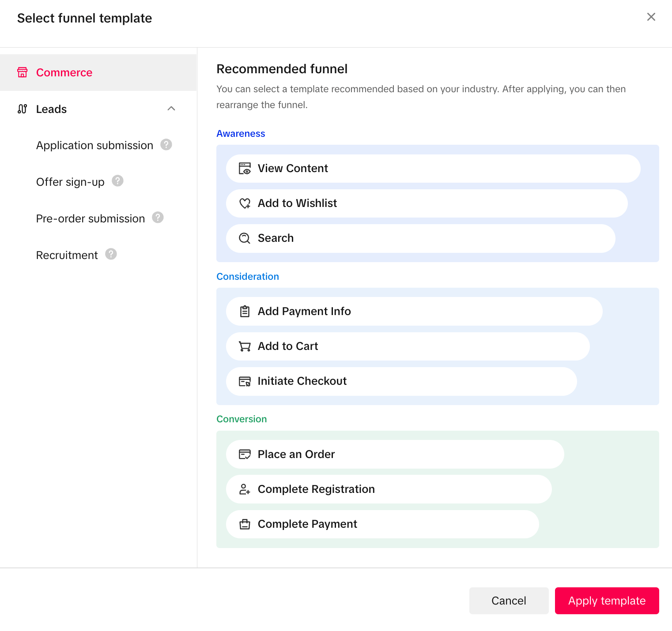This screenshot has height=631, width=672.
Task: Click the Search magnifier icon
Action: click(245, 238)
